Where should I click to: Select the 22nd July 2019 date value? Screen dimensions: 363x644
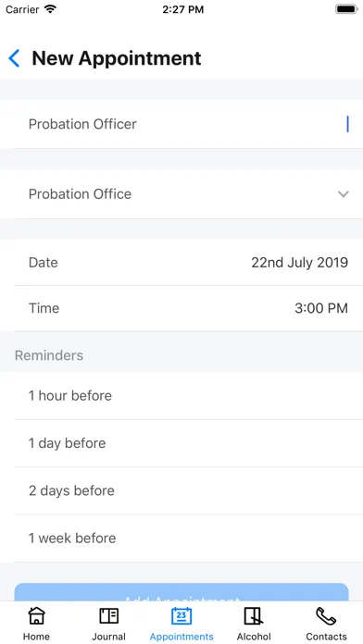coord(300,263)
